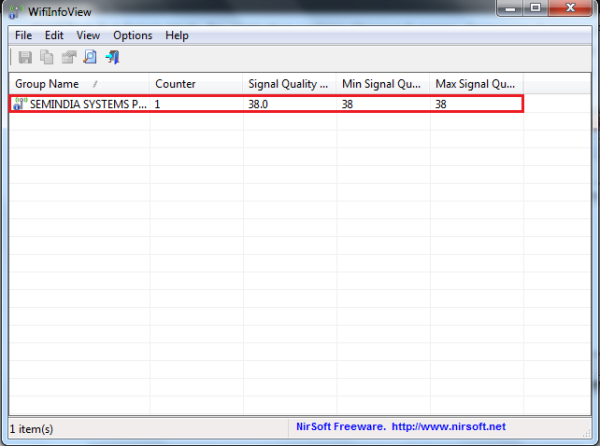Screen dimensions: 600x446
Task: Close the WifiInfoView window
Action: pos(570,8)
